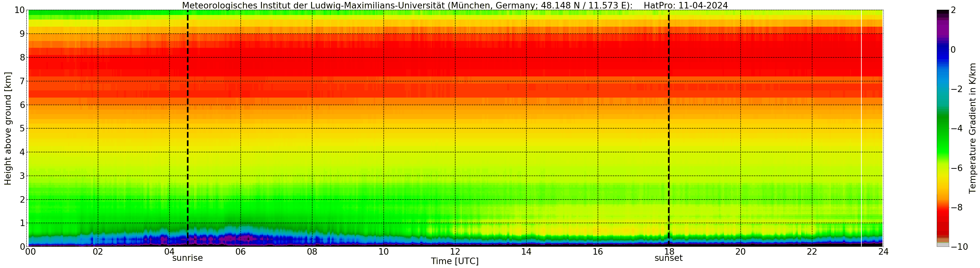Click the height tick label '3'
Viewport: 980px width, 268px height.
22,176
